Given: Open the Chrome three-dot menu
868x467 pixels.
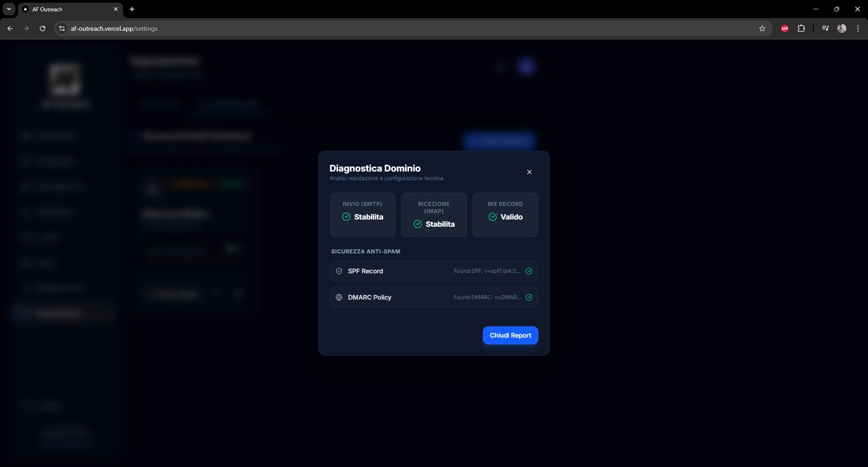Looking at the screenshot, I should (x=858, y=29).
